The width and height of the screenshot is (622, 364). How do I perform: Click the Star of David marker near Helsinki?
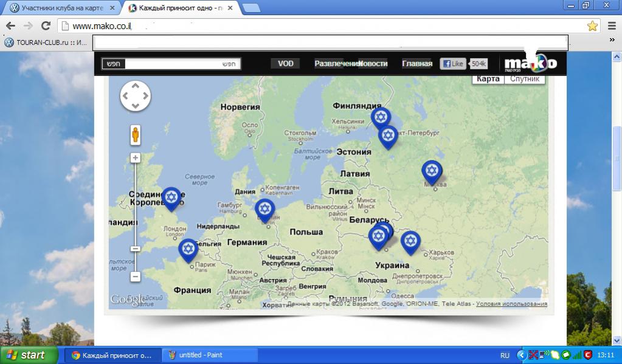coord(381,118)
